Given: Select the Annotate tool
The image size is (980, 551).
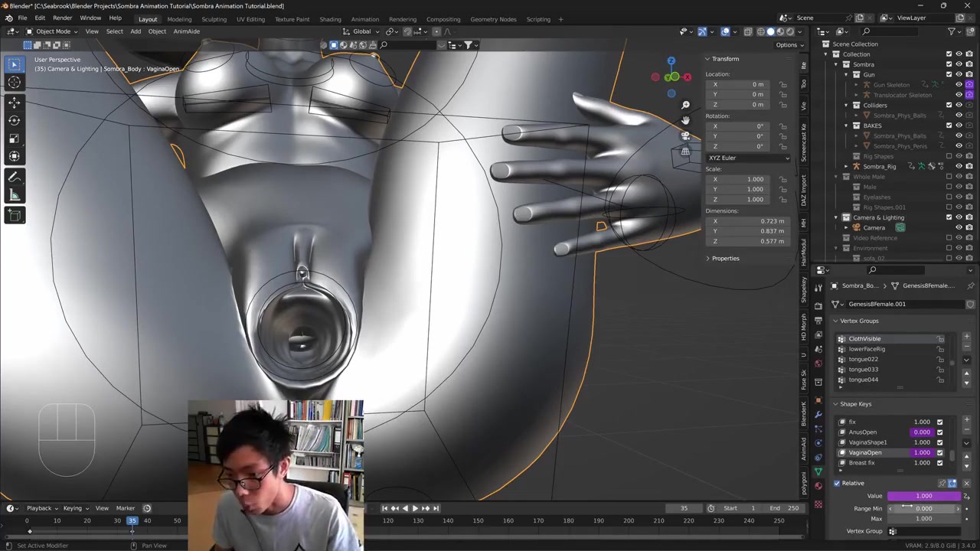Looking at the screenshot, I should point(14,177).
